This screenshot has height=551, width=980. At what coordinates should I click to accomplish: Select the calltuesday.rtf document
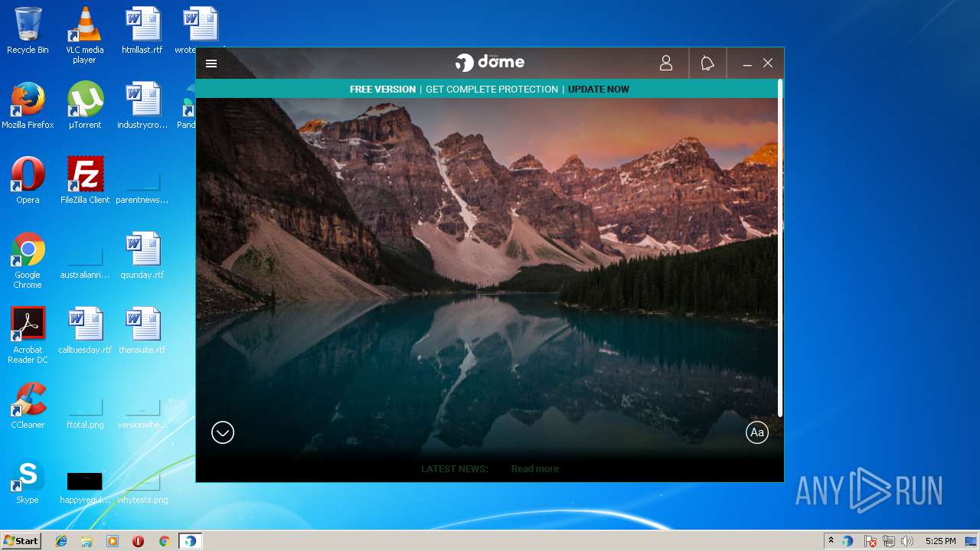tap(84, 331)
